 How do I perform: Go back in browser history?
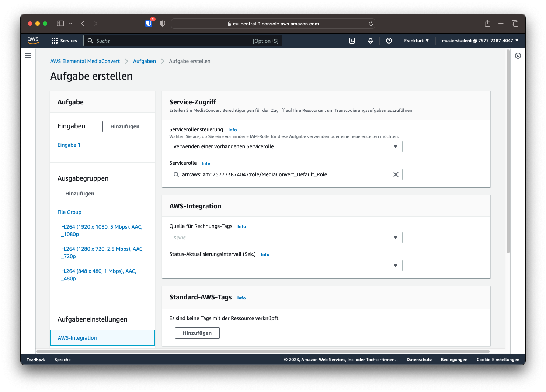point(83,23)
